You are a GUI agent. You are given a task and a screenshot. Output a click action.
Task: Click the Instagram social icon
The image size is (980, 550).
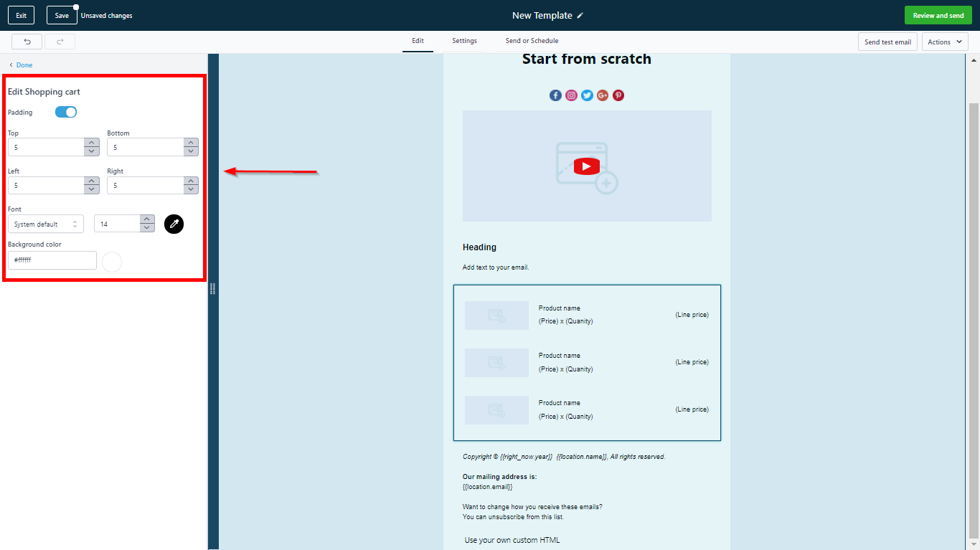(571, 95)
